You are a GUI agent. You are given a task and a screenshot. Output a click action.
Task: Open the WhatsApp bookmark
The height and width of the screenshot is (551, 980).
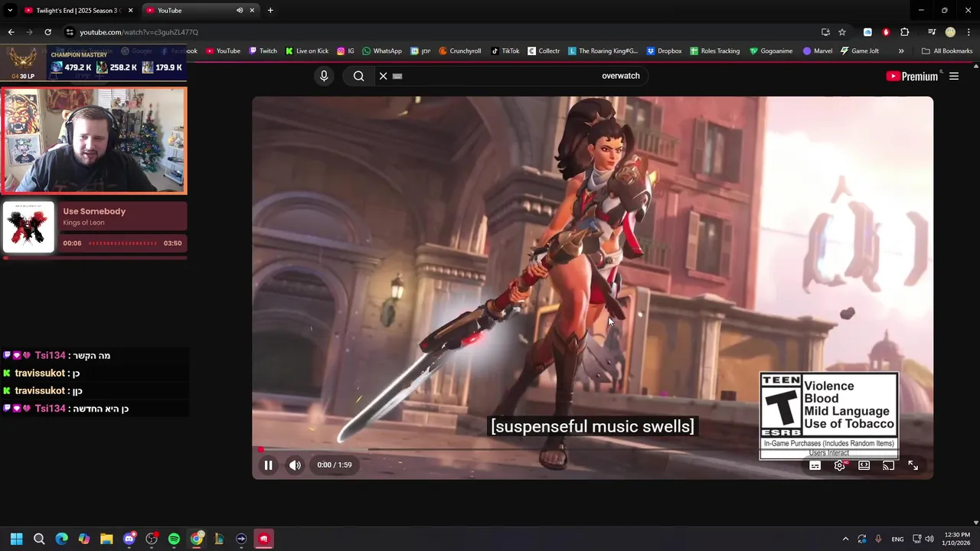(382, 51)
